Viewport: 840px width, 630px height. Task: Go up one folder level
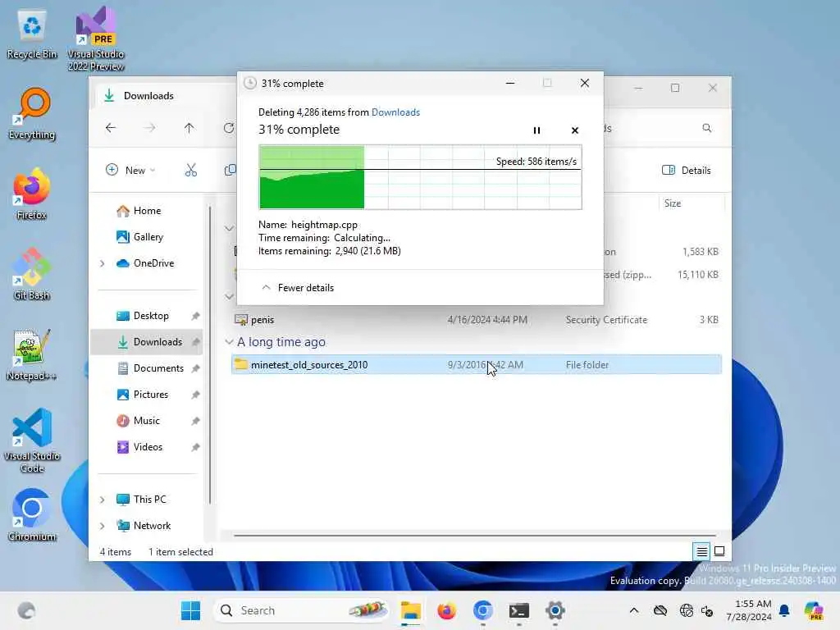189,127
